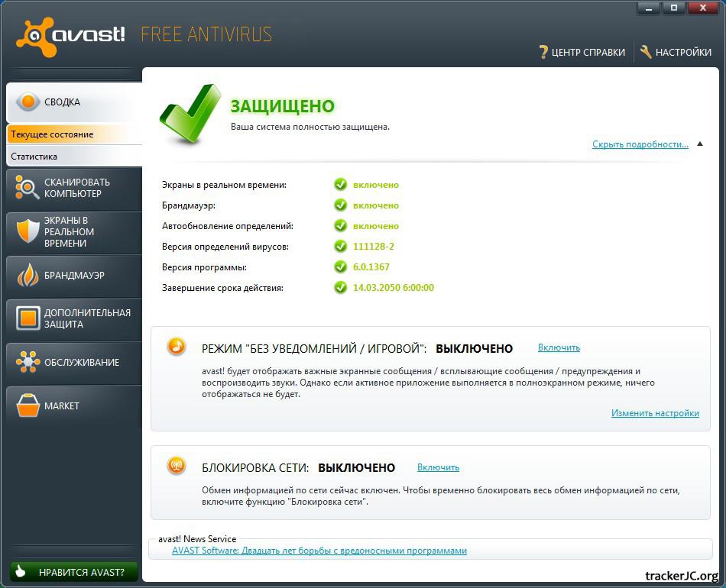Click the real-time shields status checkmark
726x588 pixels.
click(x=340, y=185)
